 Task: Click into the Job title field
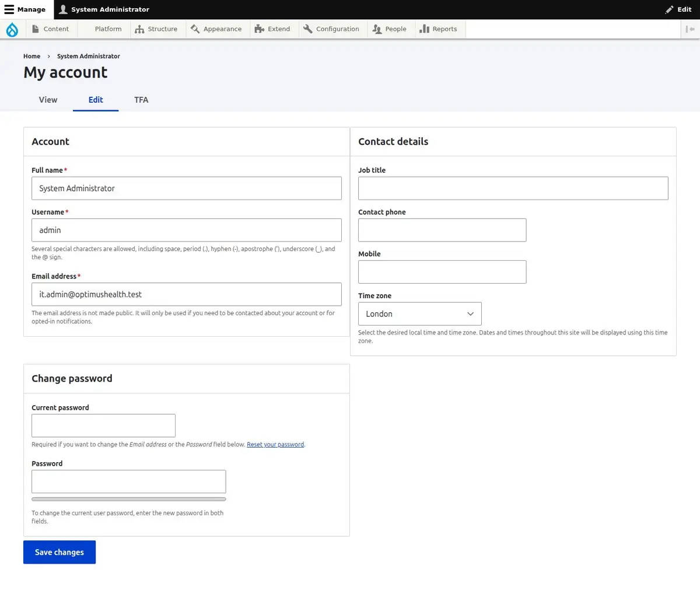point(513,188)
